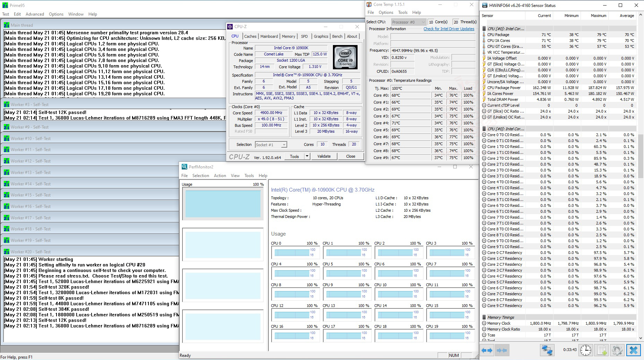Open the CPU-Z Tools dropdown arrow
This screenshot has width=644, height=360.
pos(307,156)
